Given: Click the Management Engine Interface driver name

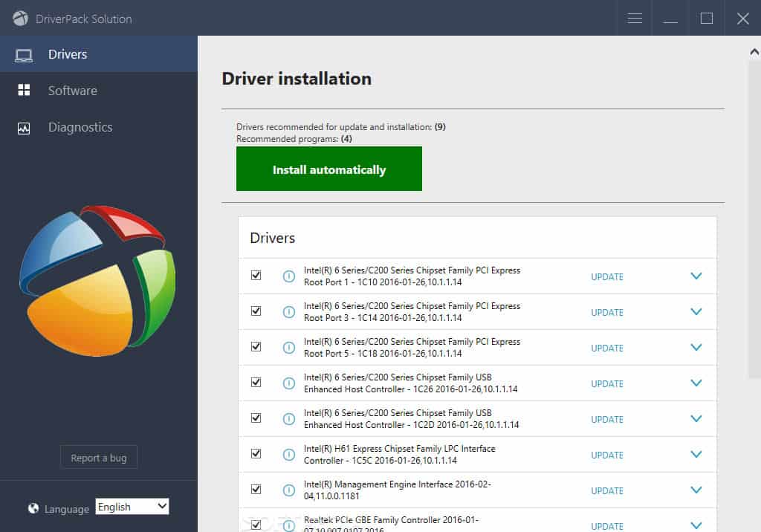Looking at the screenshot, I should [398, 490].
